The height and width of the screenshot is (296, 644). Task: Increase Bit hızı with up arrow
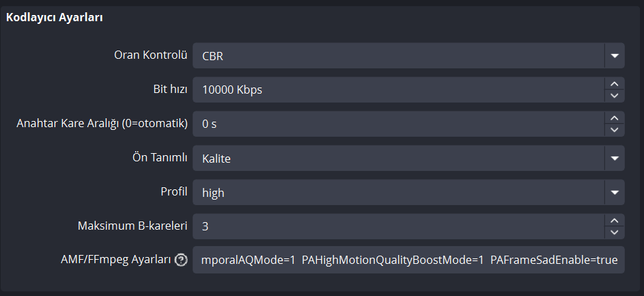[x=615, y=83]
